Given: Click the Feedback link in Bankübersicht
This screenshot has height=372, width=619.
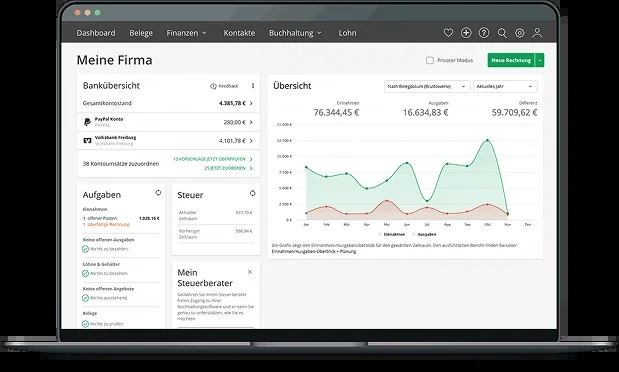Looking at the screenshot, I should click(x=224, y=86).
